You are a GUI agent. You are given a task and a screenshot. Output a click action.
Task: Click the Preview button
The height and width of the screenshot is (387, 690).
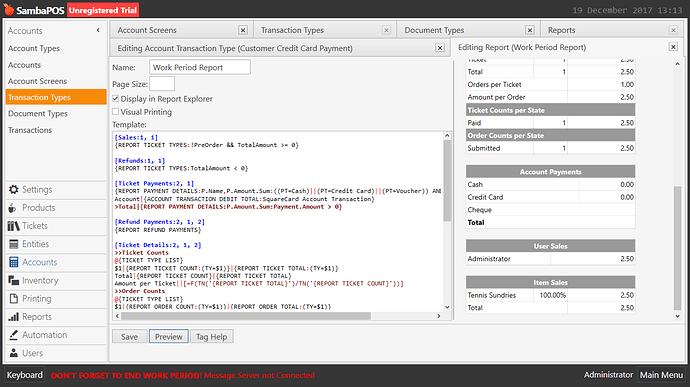point(169,337)
